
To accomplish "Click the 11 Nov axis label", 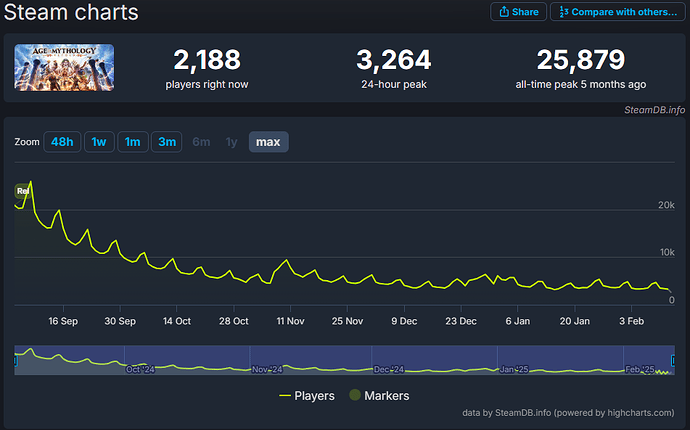I will click(290, 321).
